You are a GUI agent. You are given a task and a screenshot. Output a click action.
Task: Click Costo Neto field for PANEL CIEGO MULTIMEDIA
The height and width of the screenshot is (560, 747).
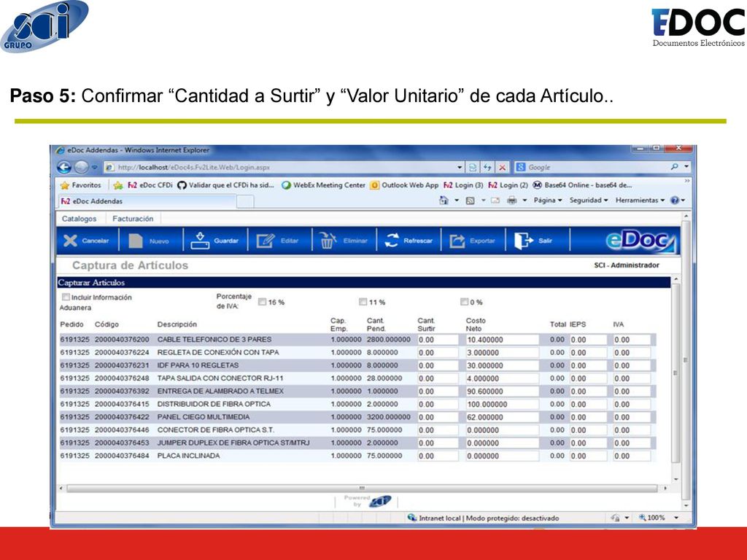tap(502, 417)
